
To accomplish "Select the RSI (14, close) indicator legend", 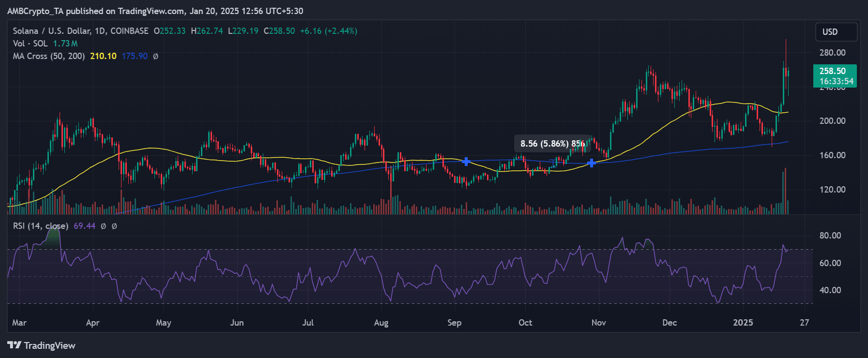I will 40,226.
